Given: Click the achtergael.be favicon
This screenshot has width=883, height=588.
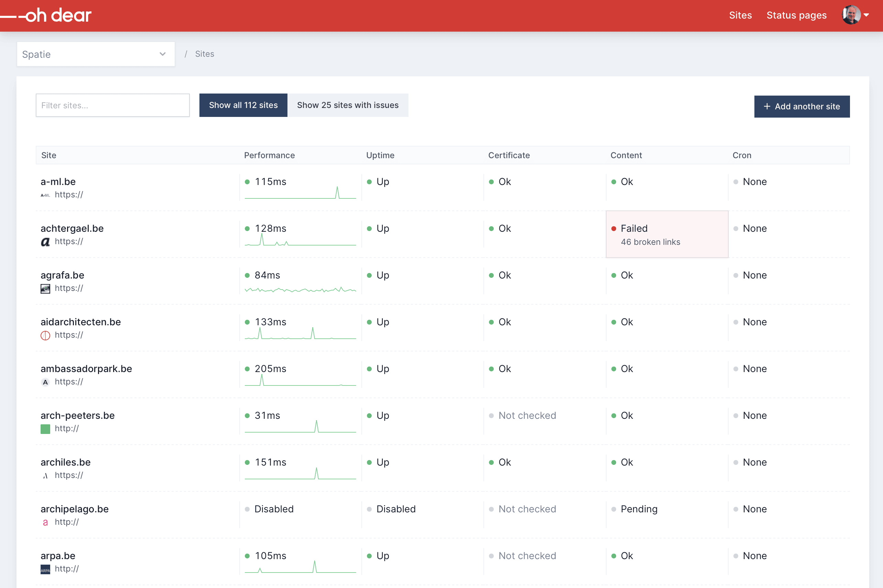Looking at the screenshot, I should [x=45, y=242].
